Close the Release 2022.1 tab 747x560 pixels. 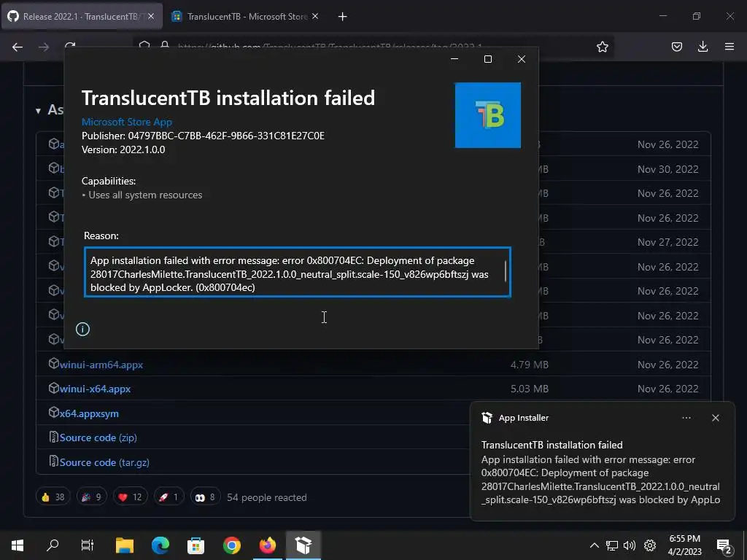coord(150,16)
